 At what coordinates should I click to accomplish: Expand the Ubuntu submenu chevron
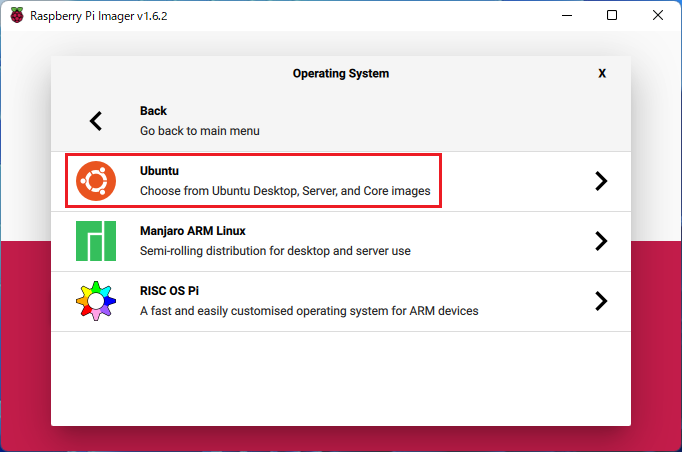tap(601, 181)
